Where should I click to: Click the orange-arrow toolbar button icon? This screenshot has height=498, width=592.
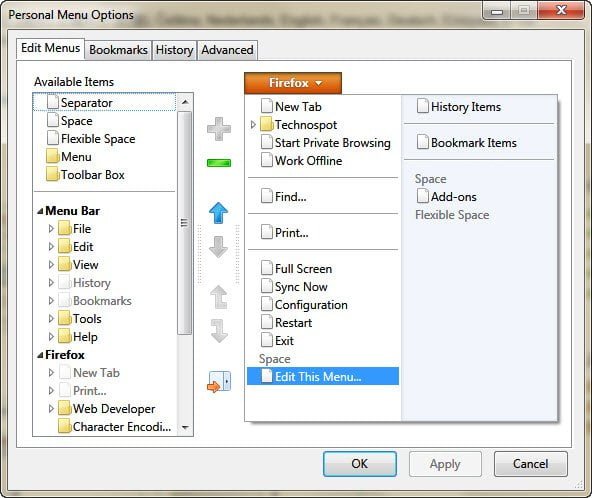coord(219,382)
